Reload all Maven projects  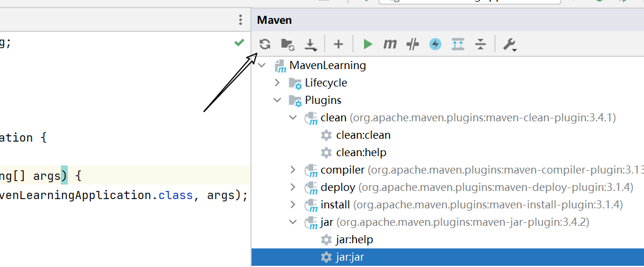265,44
